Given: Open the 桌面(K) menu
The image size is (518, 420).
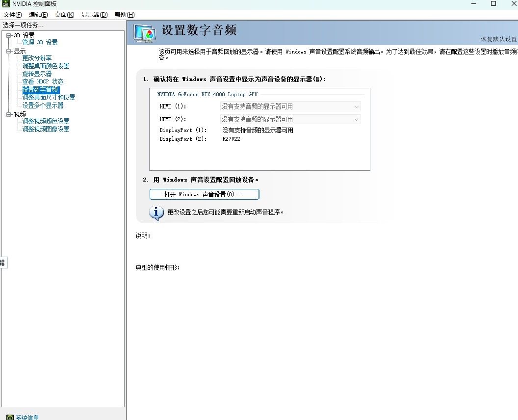Looking at the screenshot, I should click(x=64, y=15).
